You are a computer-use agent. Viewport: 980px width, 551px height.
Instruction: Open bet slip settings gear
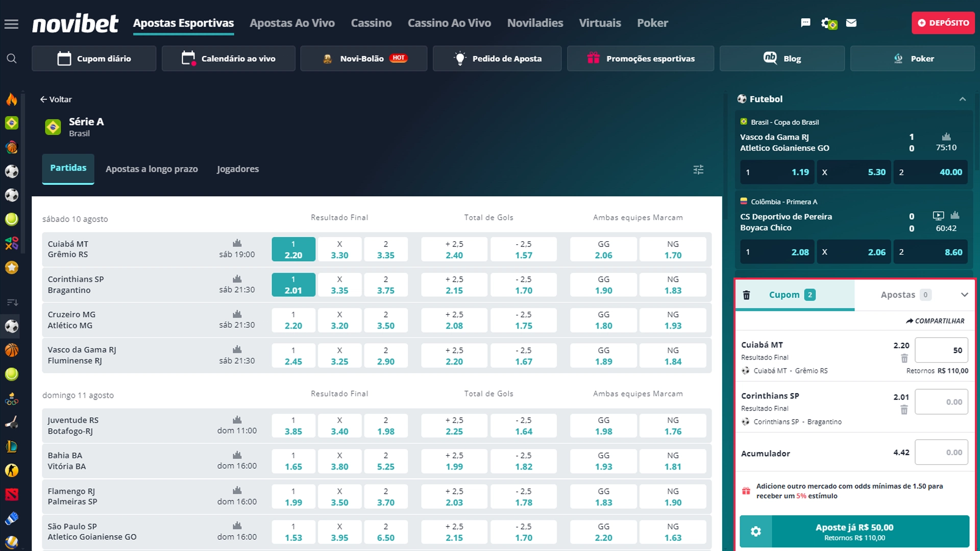[756, 532]
